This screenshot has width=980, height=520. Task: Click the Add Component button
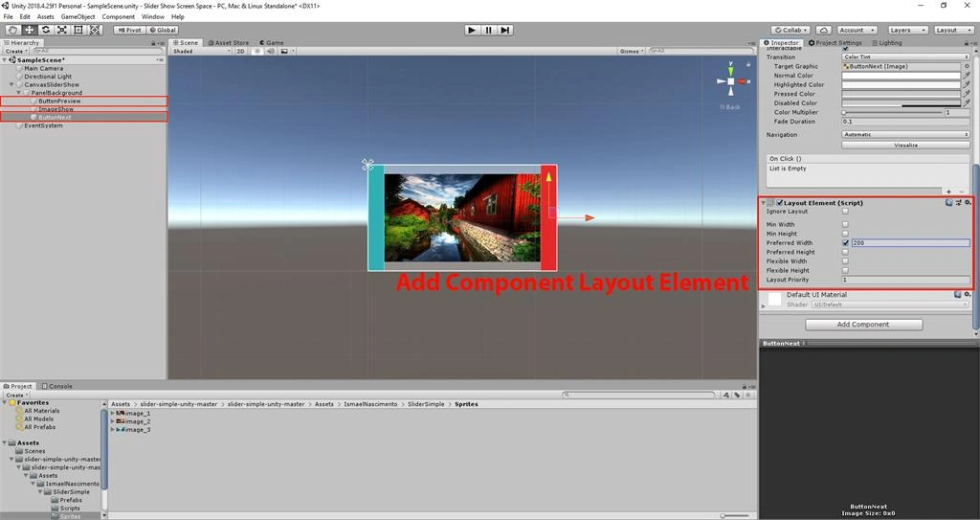(863, 324)
